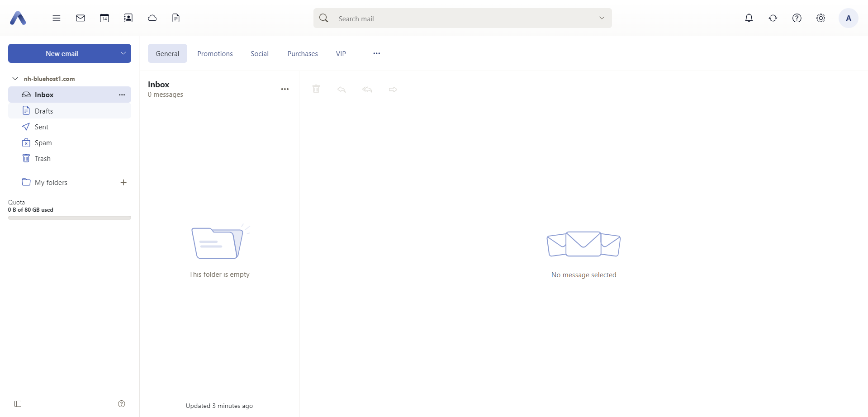Switch to the Promotions tab

coord(214,53)
